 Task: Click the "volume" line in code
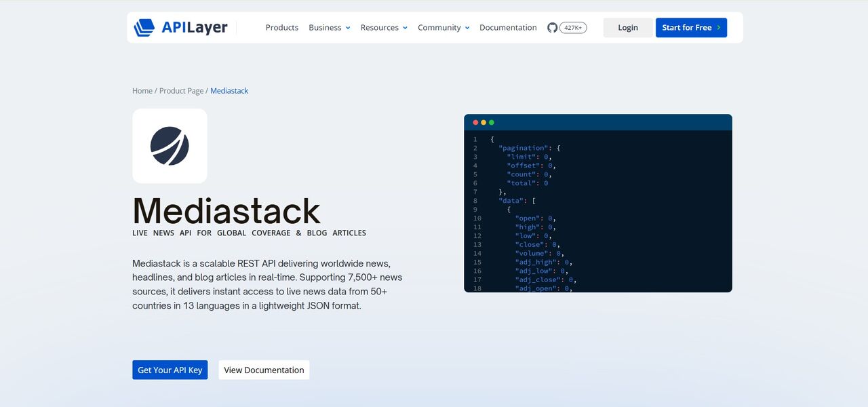(x=539, y=253)
